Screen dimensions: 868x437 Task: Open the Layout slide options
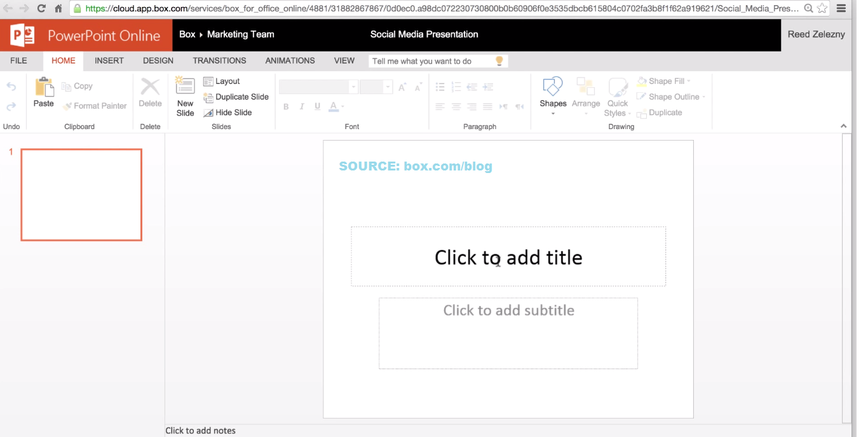click(x=222, y=81)
